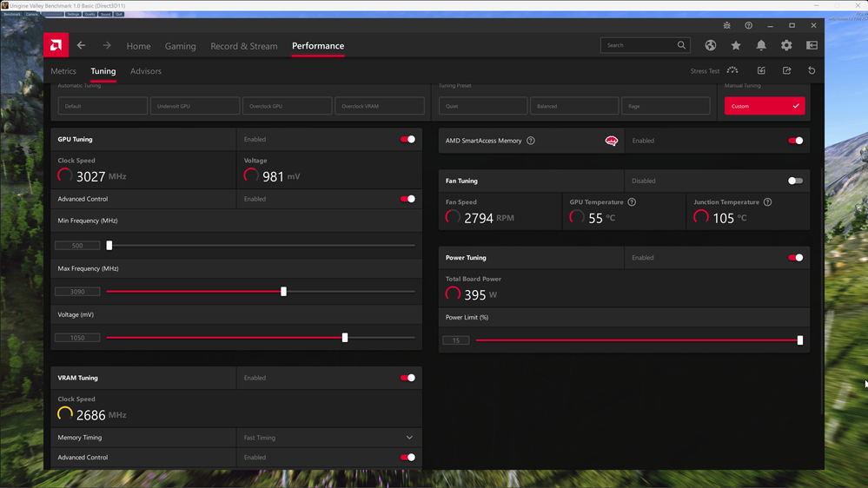The image size is (868, 488).
Task: Click the Power Limit value field 15
Action: pyautogui.click(x=455, y=340)
